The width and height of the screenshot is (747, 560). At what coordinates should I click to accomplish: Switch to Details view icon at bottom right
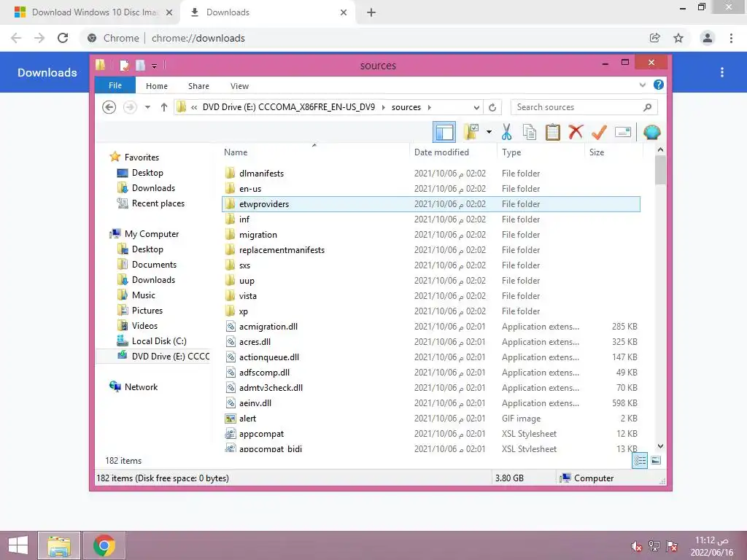coord(640,461)
